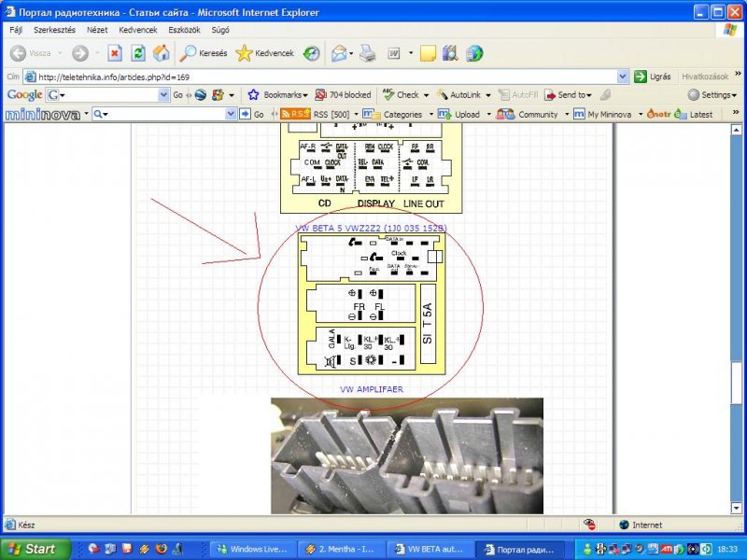Open the Súgó menu
This screenshot has height=560, width=747.
(x=220, y=30)
